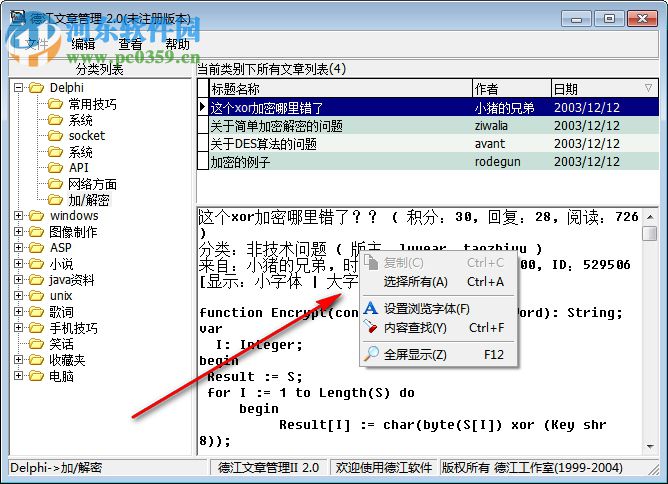Click article pane scroll down arrow
The image size is (668, 484).
pos(650,447)
